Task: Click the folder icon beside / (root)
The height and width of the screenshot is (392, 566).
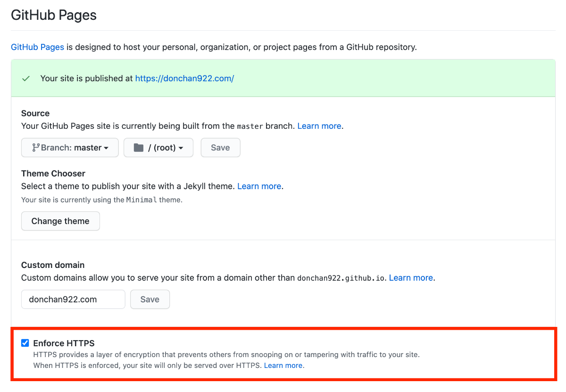Action: [138, 148]
